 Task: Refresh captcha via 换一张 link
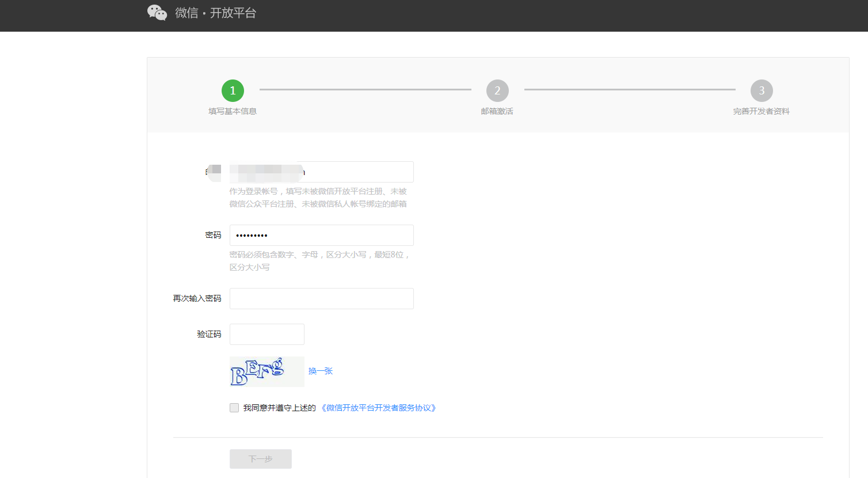coord(321,371)
